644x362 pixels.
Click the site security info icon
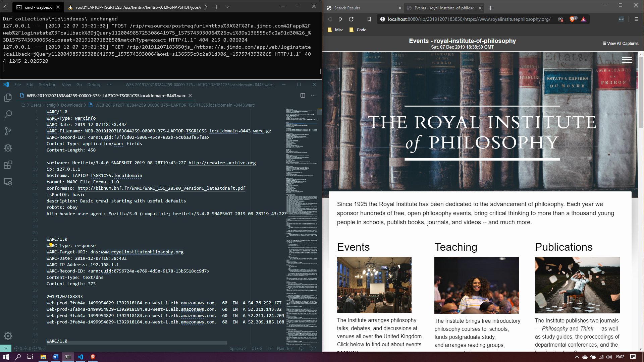[x=382, y=19]
